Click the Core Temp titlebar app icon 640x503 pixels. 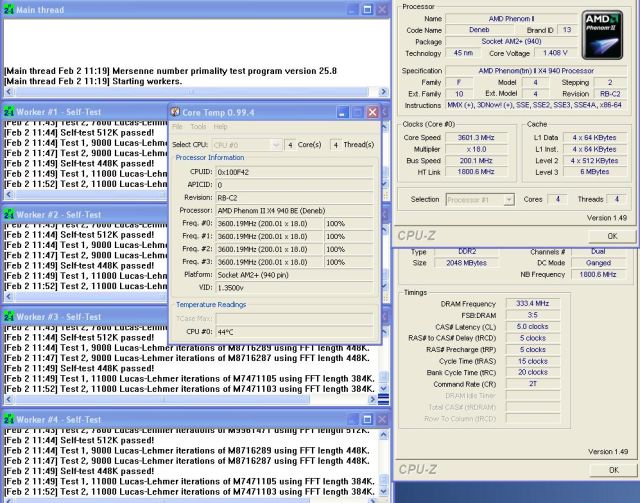coord(175,112)
